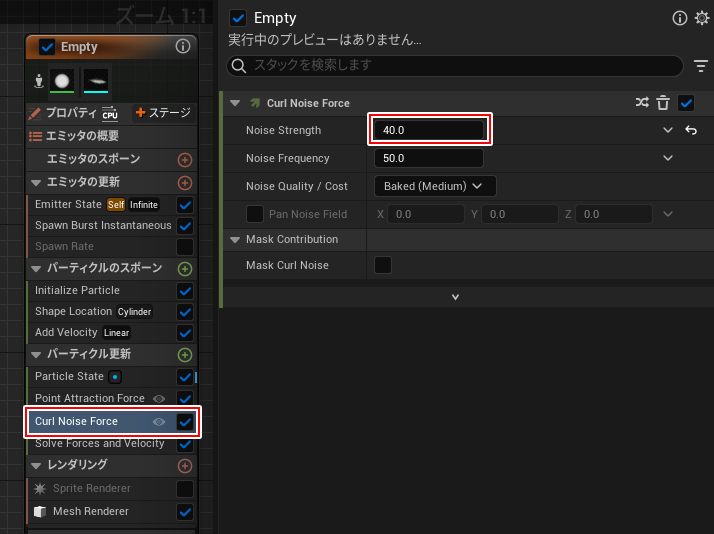Image resolution: width=714 pixels, height=534 pixels.
Task: Add a module to パーティクル更新 with plus icon
Action: [x=184, y=355]
